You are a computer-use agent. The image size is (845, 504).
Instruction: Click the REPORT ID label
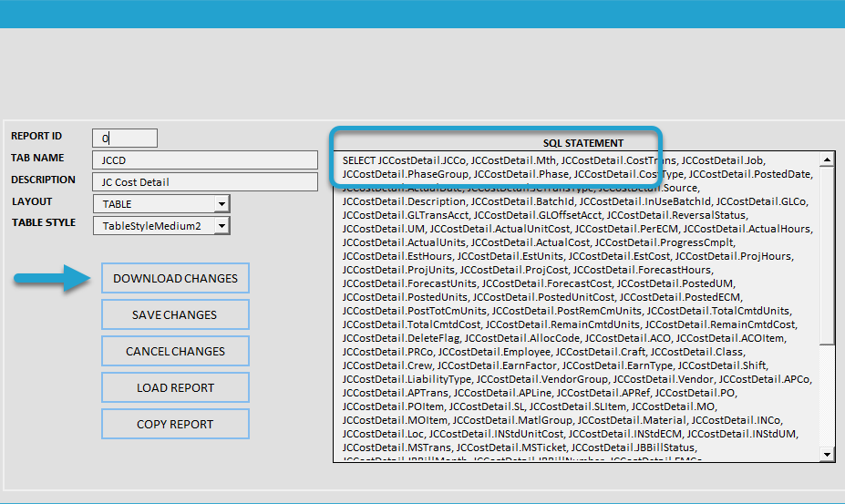coord(36,136)
